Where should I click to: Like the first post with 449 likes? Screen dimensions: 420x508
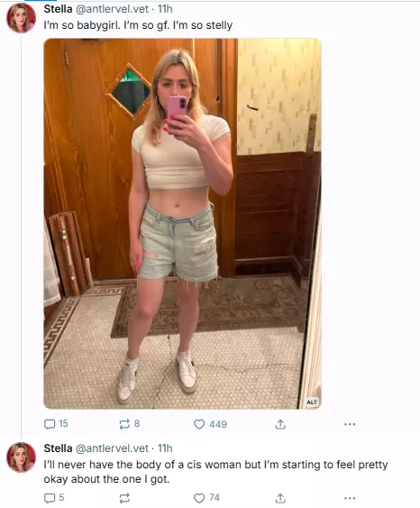(x=210, y=424)
